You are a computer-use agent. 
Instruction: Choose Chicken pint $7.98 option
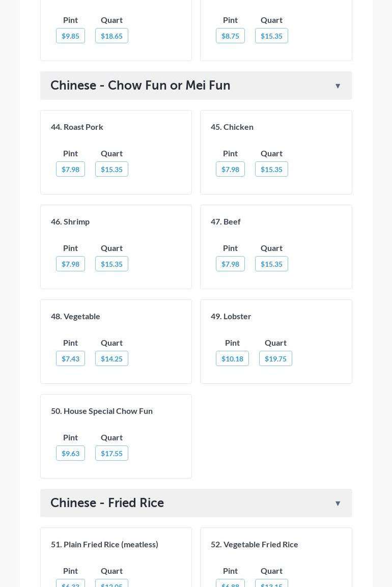230,170
